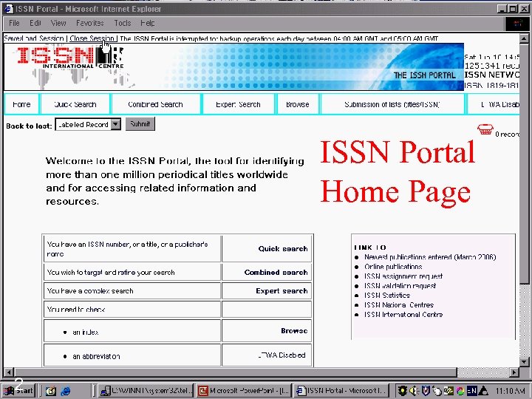532x399 pixels.
Task: Click Quick search in the table
Action: (x=282, y=249)
